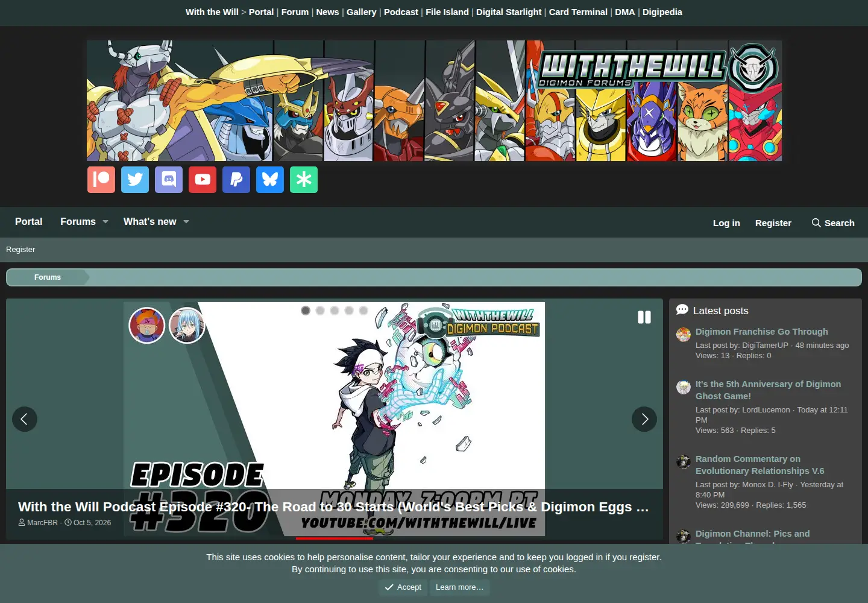The image size is (868, 603).
Task: Open the top bar Portal link
Action: click(x=261, y=12)
